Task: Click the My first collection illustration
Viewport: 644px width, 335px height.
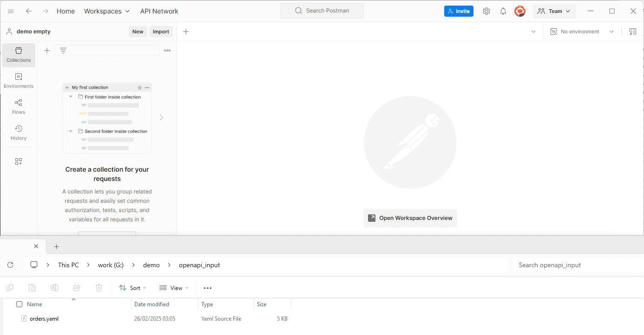Action: pyautogui.click(x=107, y=118)
